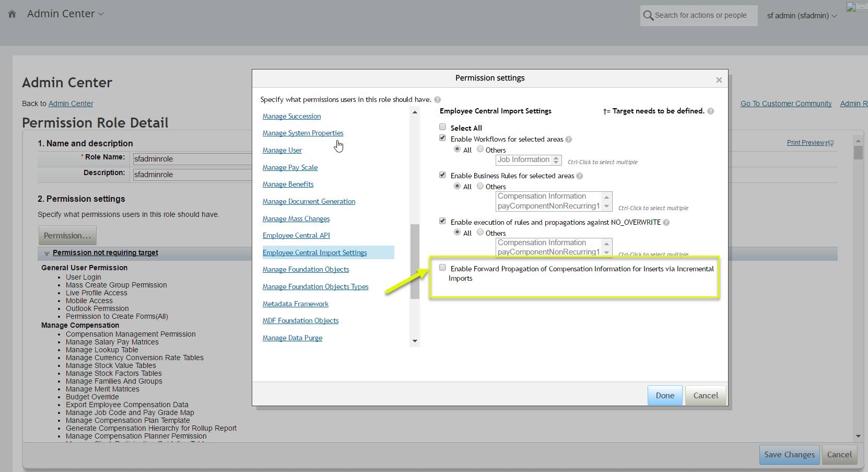Select Others radio under Enable Workflows
The height and width of the screenshot is (472, 868).
click(480, 149)
